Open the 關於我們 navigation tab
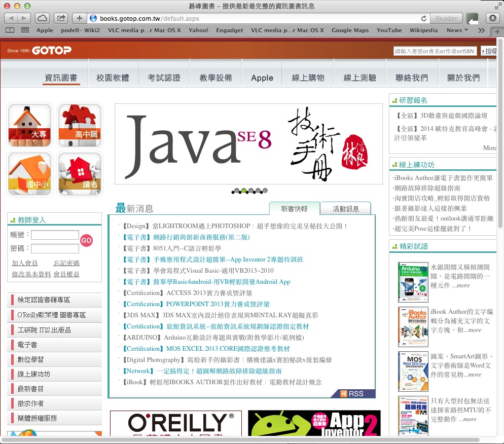This screenshot has width=504, height=444. point(463,78)
